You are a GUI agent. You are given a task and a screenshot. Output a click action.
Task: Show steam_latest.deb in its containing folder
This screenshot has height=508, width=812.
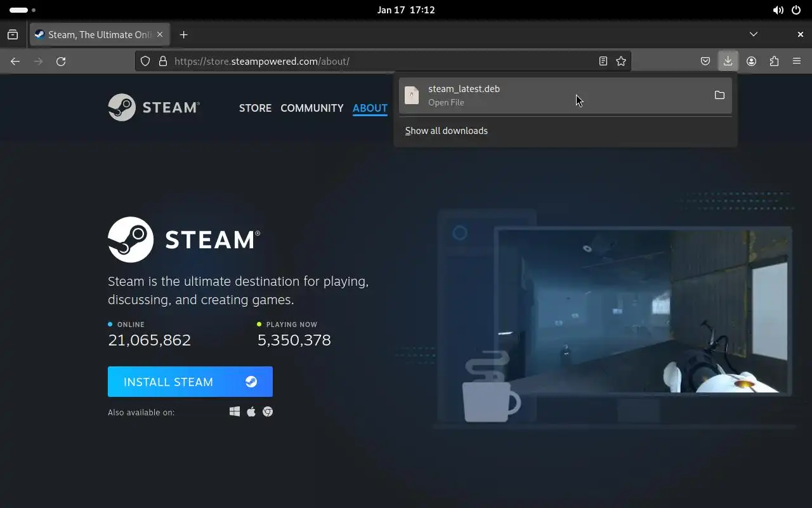(719, 95)
